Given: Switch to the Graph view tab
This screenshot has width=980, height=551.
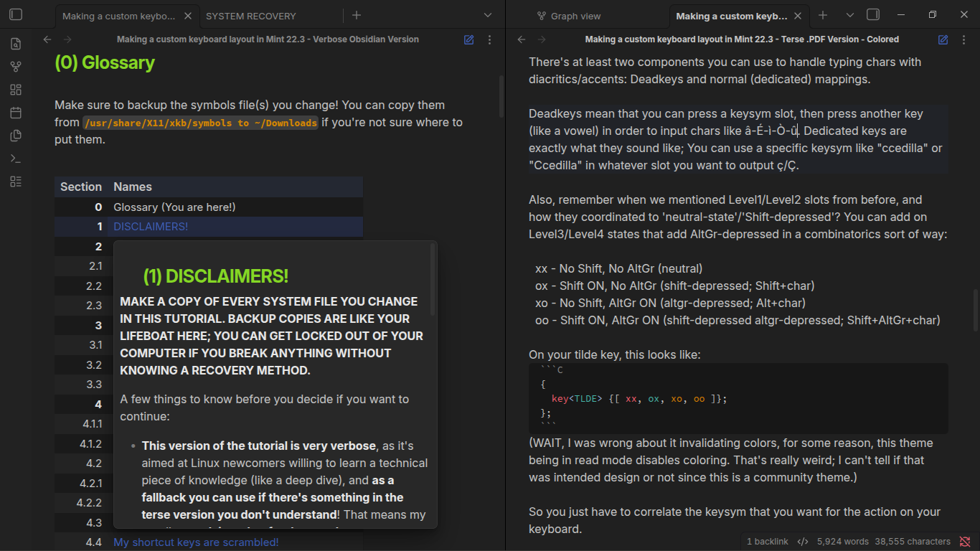Looking at the screenshot, I should 569,16.
